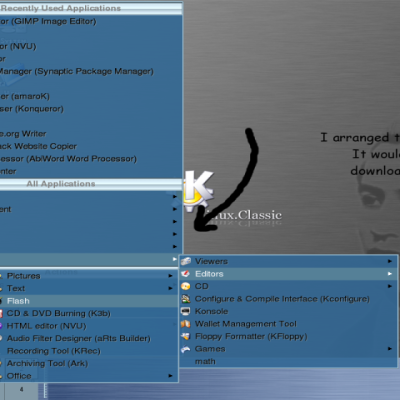The height and width of the screenshot is (400, 400).
Task: Click the All Applications header
Action: (91, 184)
